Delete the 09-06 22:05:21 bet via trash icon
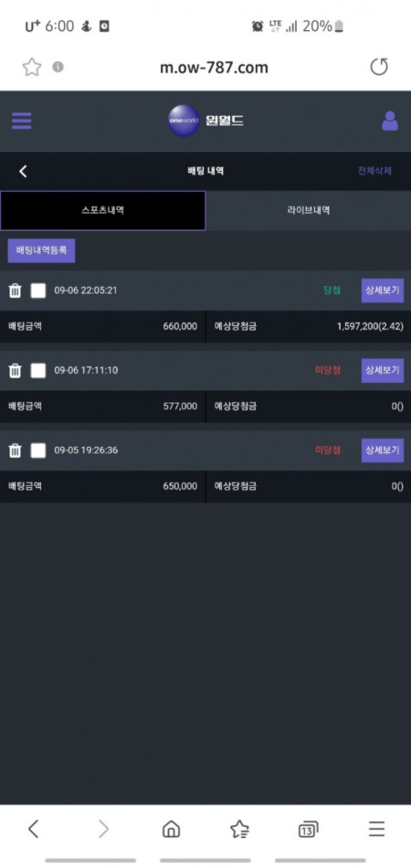 16,291
